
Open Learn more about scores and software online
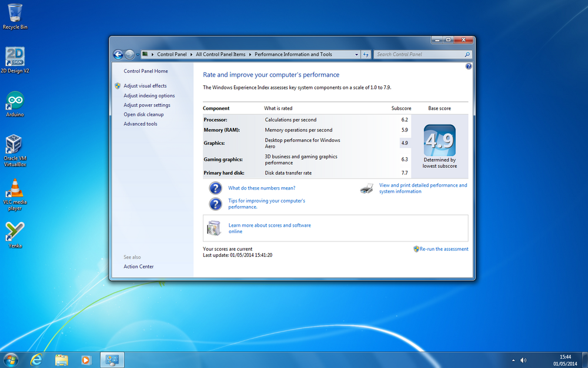[x=270, y=228]
